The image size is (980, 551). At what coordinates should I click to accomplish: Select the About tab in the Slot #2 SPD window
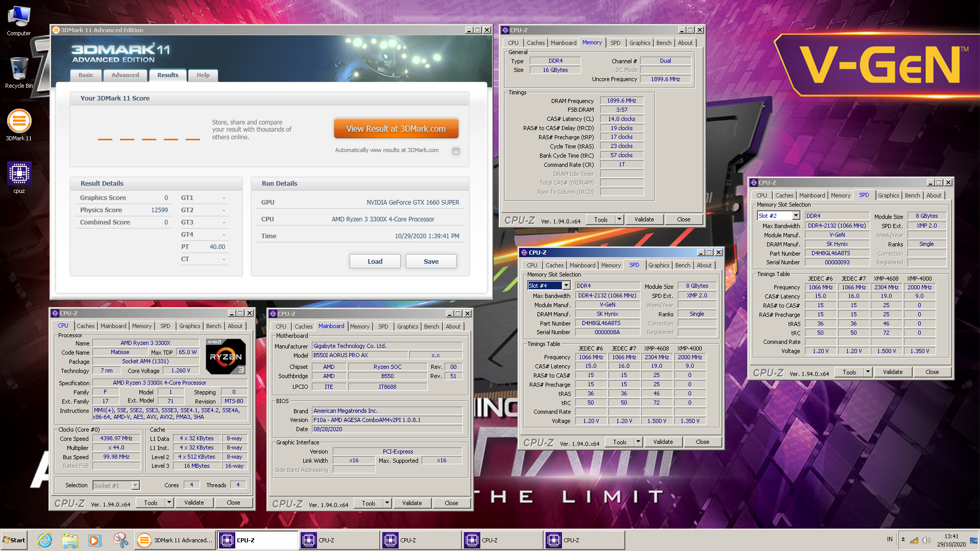coord(934,195)
